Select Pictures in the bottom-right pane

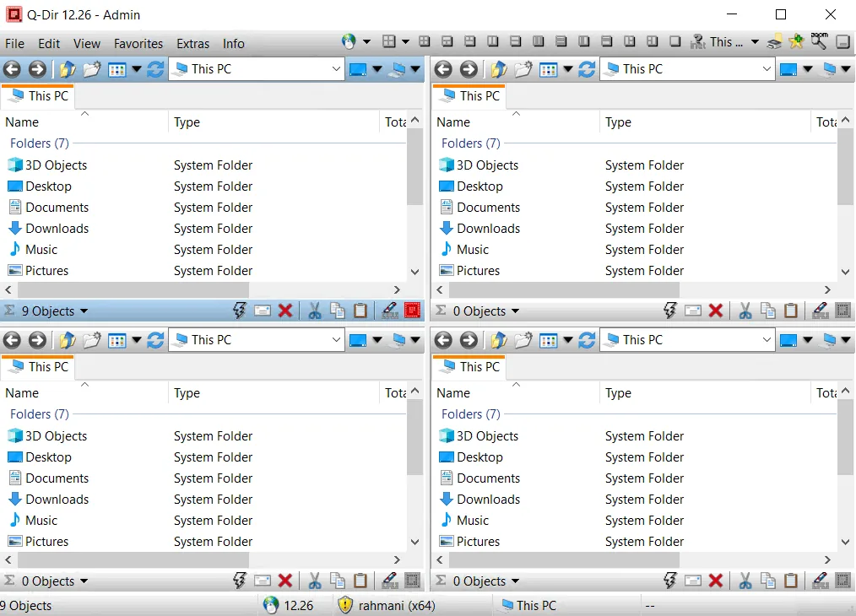(470, 542)
